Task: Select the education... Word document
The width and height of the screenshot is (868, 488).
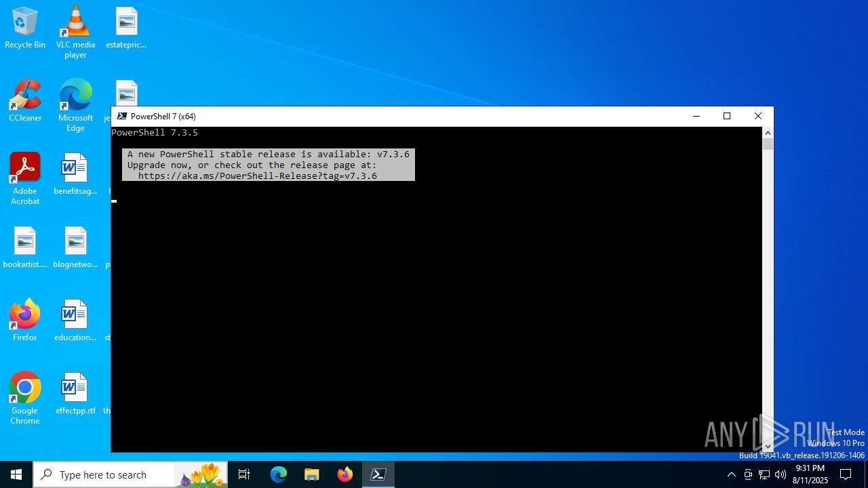Action: click(75, 321)
